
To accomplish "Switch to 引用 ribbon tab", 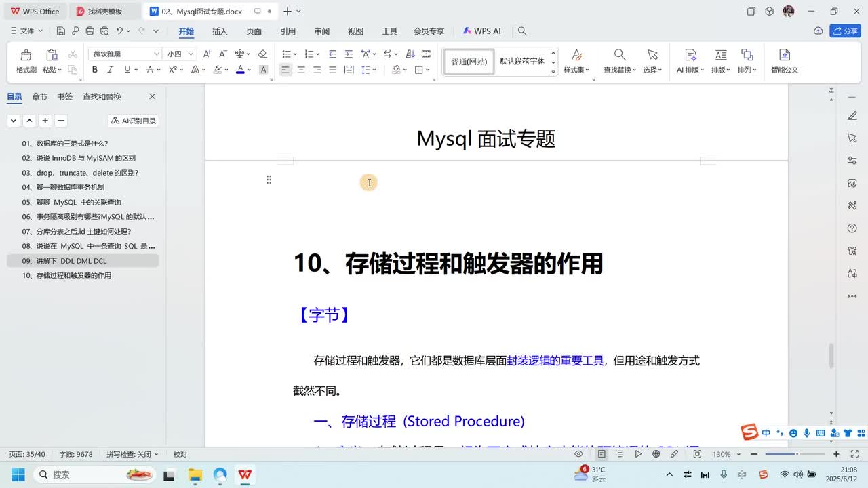I will 288,31.
